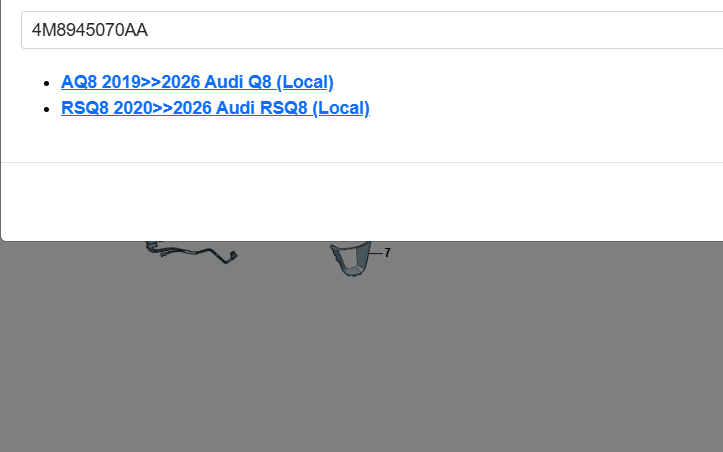This screenshot has height=452, width=723.
Task: Click the bottom curve of trim part 7
Action: click(351, 271)
